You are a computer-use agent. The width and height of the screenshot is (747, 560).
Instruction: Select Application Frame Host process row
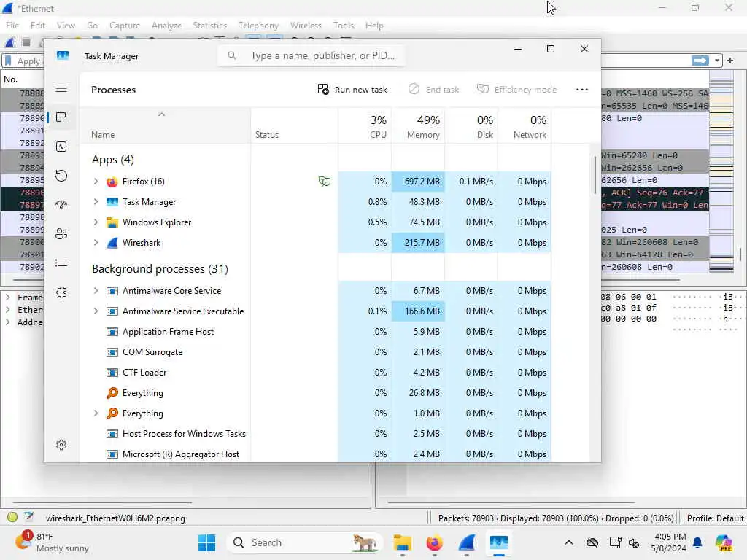coord(316,332)
